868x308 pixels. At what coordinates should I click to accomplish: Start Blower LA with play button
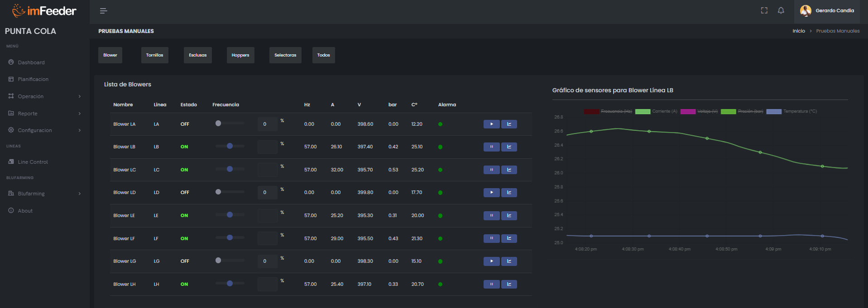(x=492, y=124)
